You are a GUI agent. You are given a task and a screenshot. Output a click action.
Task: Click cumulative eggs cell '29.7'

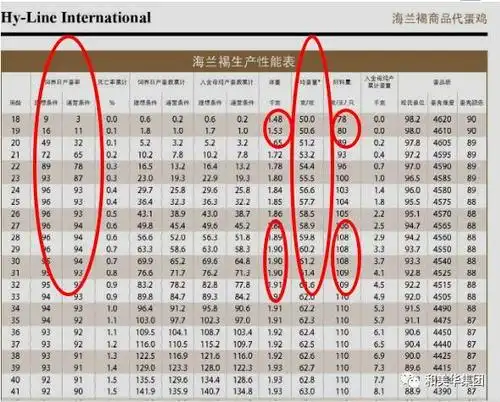click(145, 190)
